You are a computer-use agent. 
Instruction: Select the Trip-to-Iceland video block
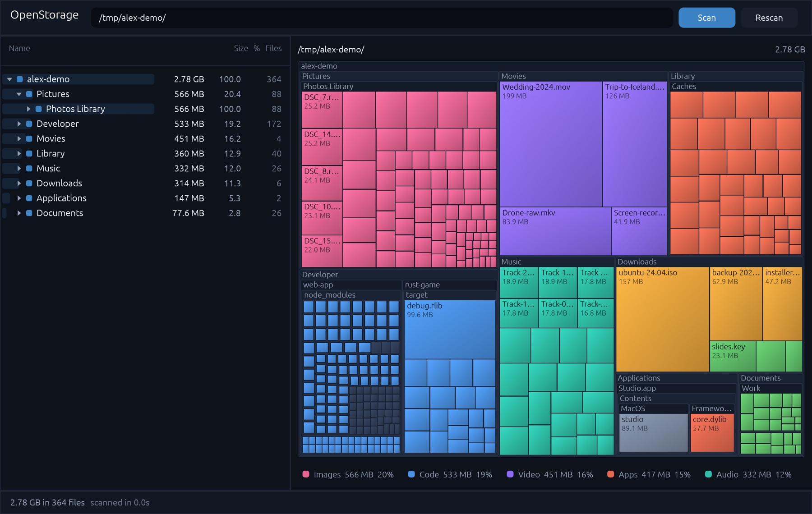coord(635,144)
